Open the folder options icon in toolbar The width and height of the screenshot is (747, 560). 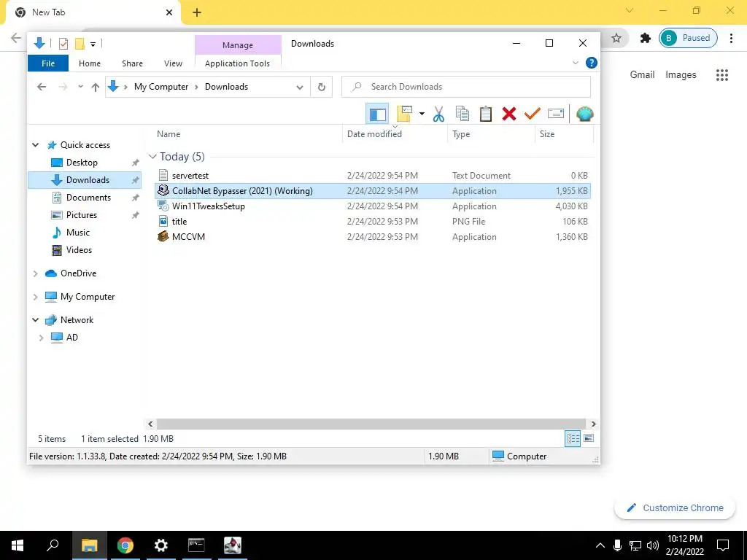403,114
